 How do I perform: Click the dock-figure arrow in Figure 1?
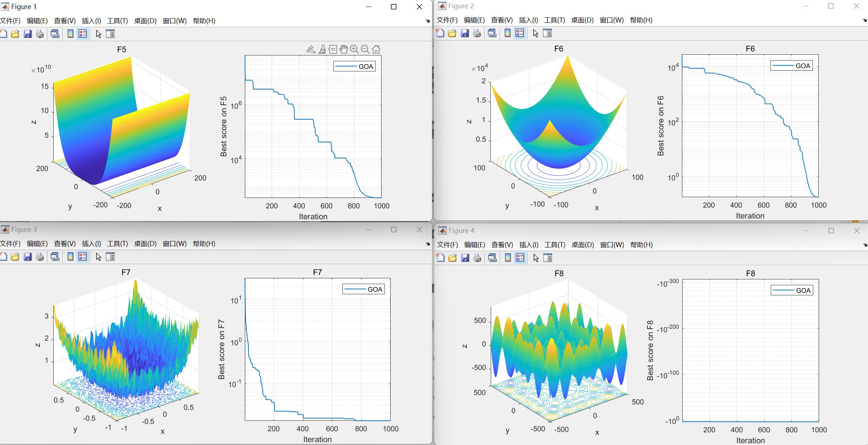427,21
